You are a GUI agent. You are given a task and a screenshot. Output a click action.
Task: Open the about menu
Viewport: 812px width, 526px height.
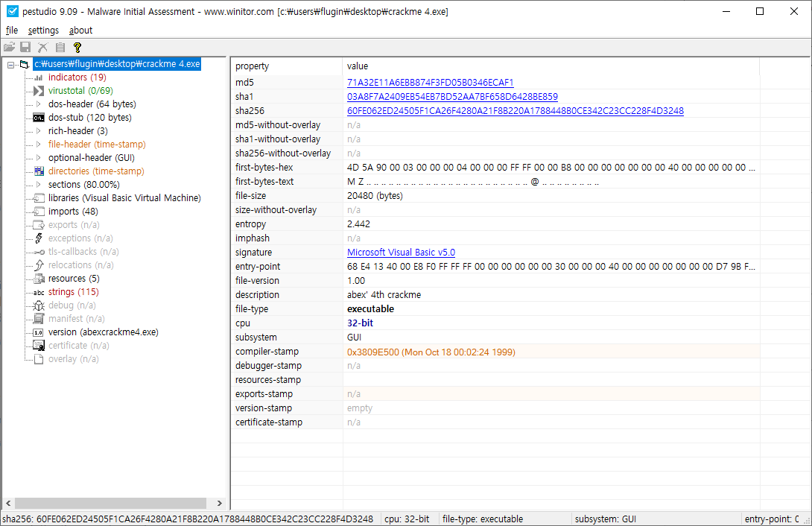point(80,31)
